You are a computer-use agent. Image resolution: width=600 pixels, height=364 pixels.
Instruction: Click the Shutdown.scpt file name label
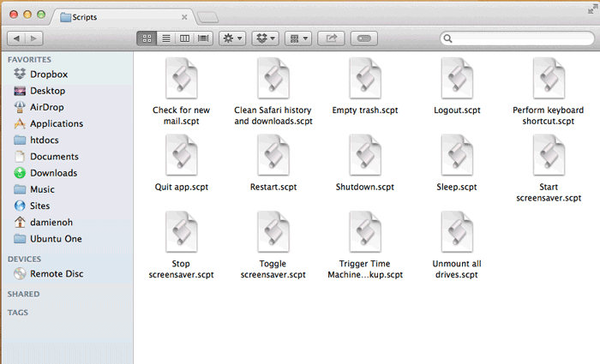tap(365, 187)
